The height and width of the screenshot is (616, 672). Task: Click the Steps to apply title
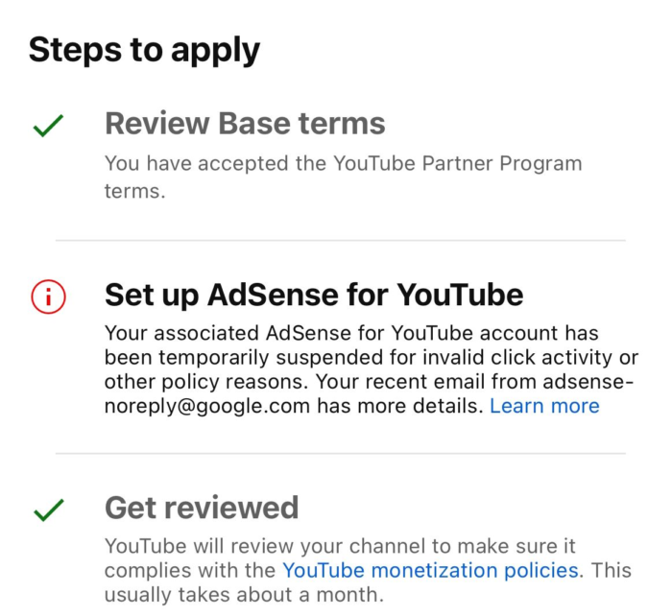[x=144, y=50]
